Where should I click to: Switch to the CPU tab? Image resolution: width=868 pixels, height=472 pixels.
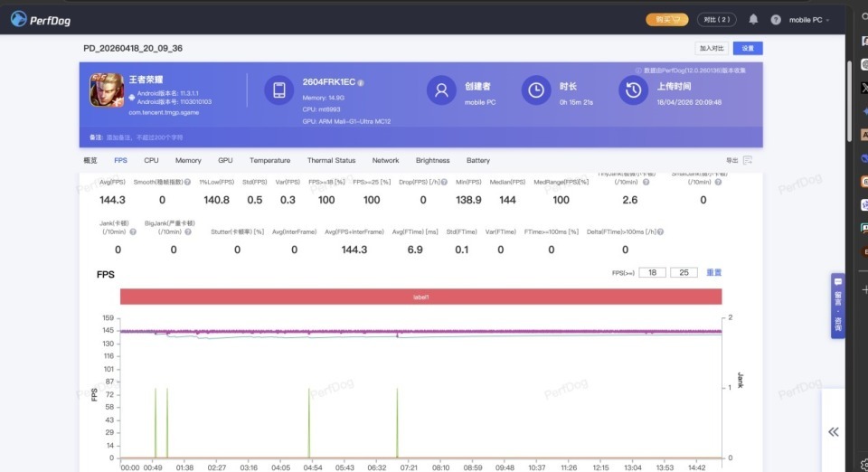pyautogui.click(x=151, y=160)
